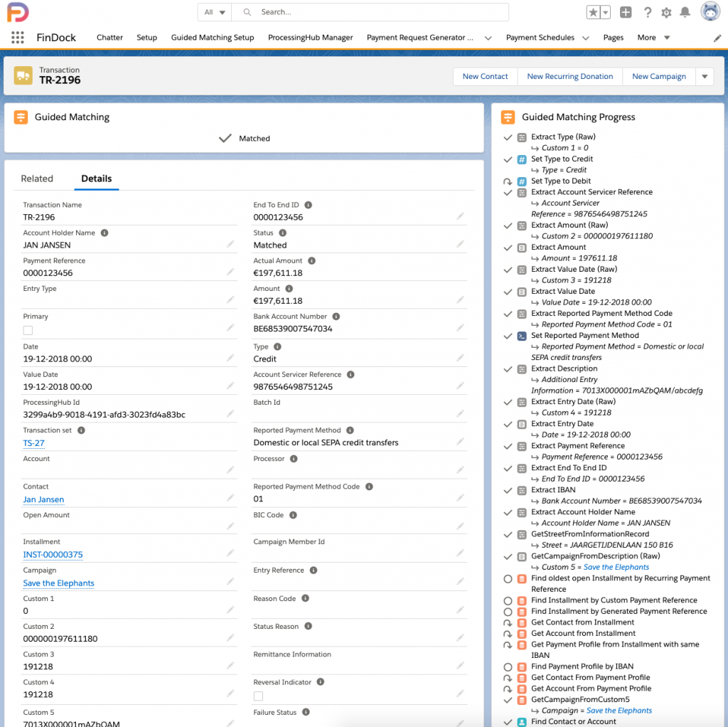Screen dimensions: 728x727
Task: Open the App Launcher grid icon
Action: (x=17, y=38)
